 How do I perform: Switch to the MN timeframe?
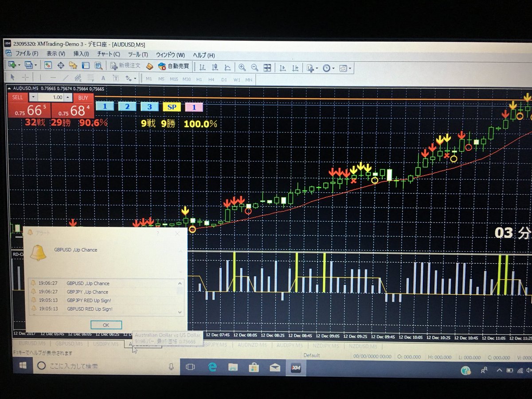click(249, 80)
